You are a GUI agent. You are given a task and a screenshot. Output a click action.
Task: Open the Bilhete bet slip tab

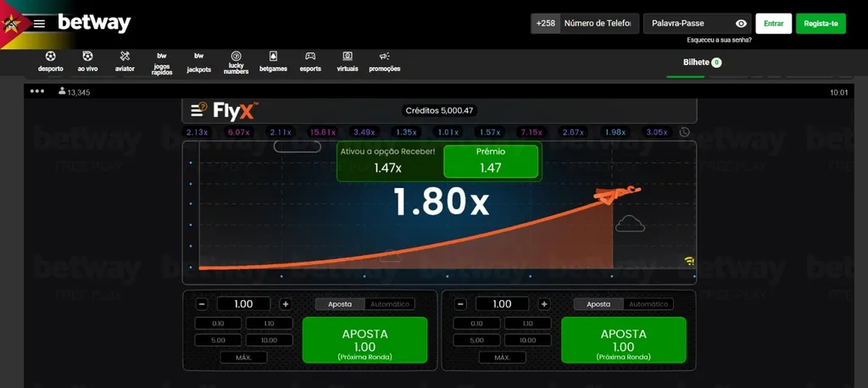702,63
